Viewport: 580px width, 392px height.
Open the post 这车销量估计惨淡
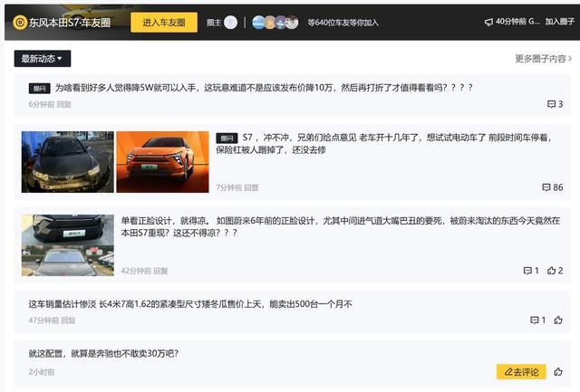190,304
